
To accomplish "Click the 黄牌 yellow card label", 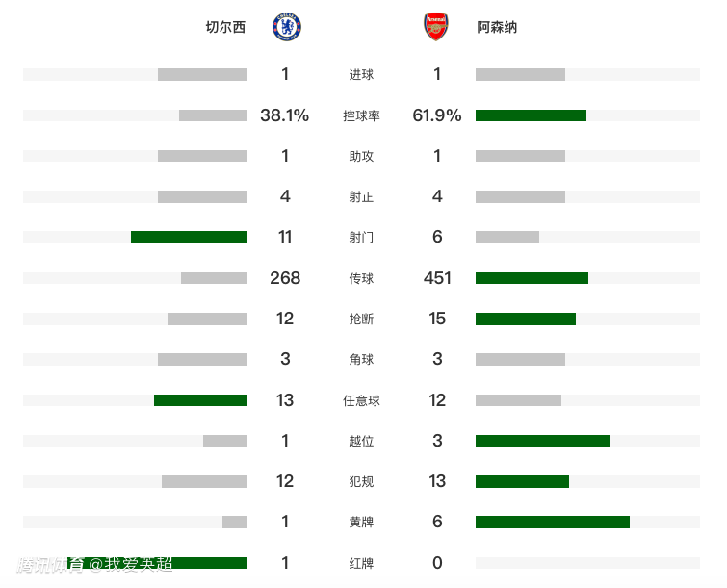I will click(x=361, y=522).
